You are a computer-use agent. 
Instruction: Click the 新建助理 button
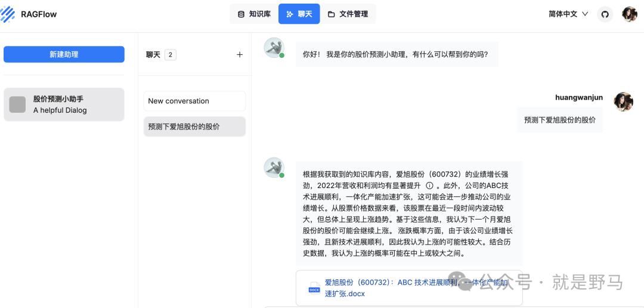(64, 54)
